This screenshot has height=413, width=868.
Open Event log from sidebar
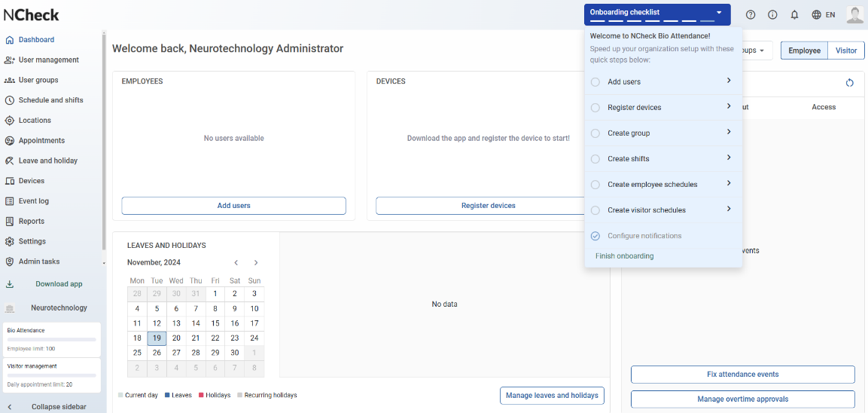(33, 201)
